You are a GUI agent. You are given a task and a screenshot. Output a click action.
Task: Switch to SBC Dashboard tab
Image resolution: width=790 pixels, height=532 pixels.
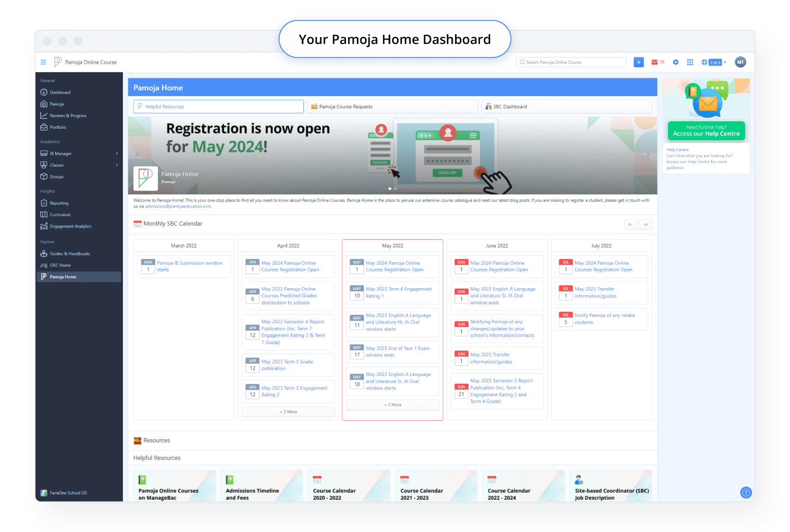click(x=566, y=107)
